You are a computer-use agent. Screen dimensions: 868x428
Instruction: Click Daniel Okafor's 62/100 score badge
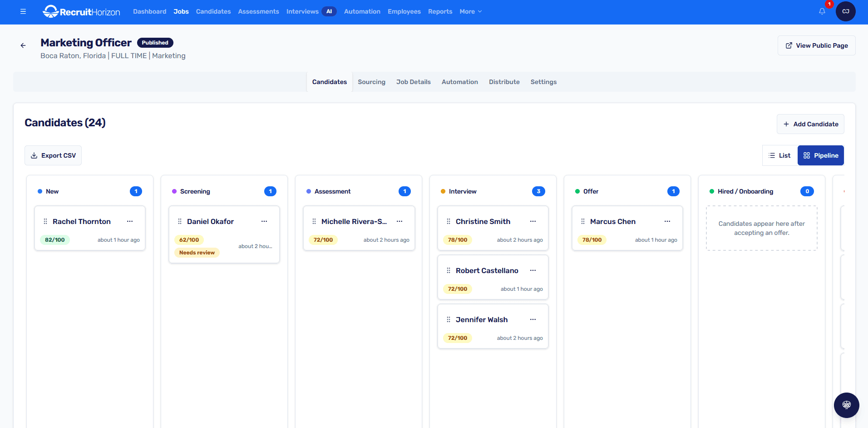(x=188, y=239)
